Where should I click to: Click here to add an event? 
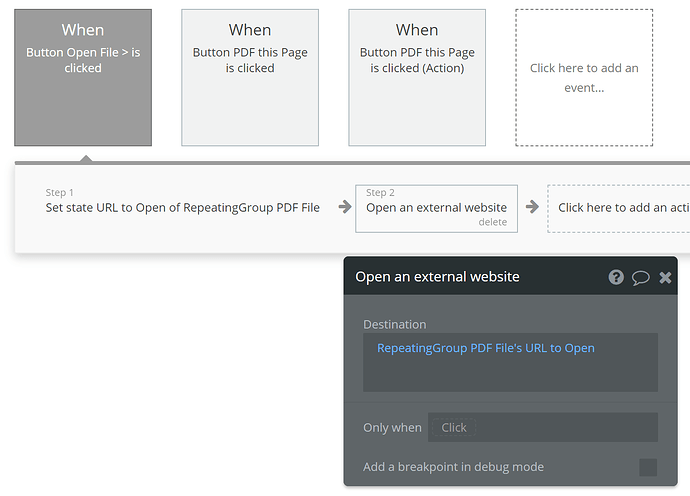coord(584,78)
